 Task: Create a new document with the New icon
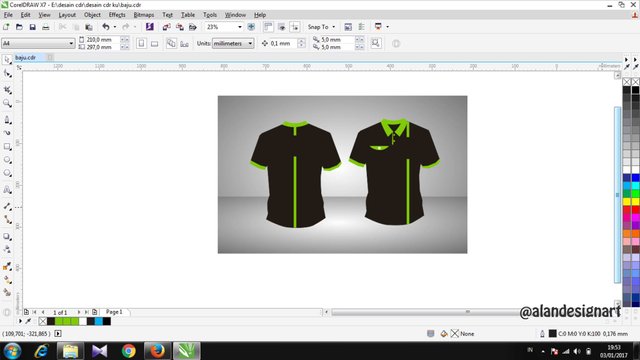tap(6, 27)
